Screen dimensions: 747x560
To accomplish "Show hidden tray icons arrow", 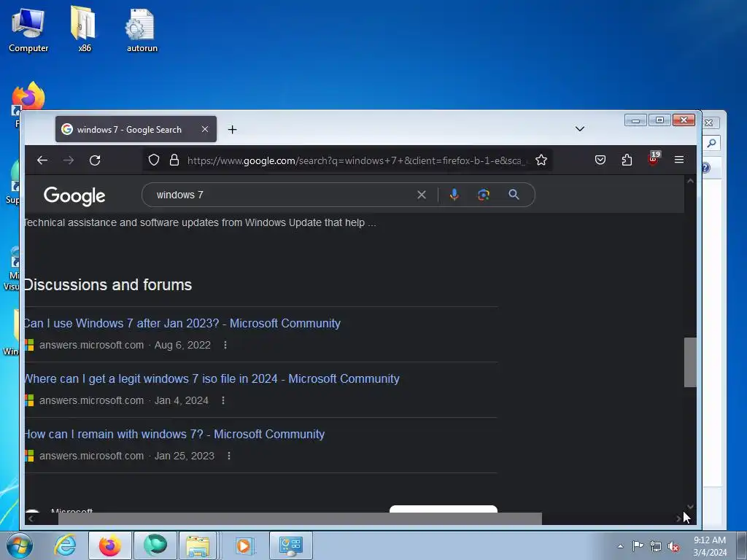I will (x=620, y=546).
